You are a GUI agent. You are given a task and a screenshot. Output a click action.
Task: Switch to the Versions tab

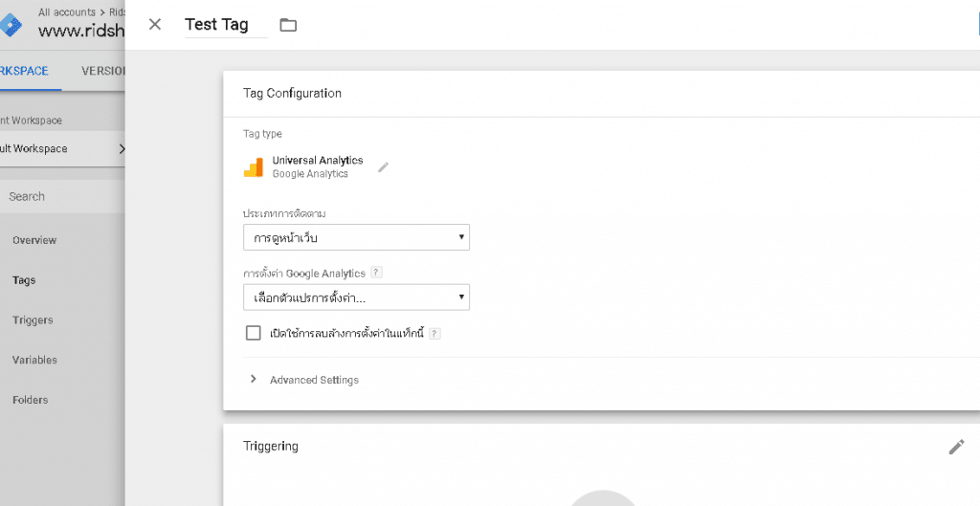click(x=103, y=71)
